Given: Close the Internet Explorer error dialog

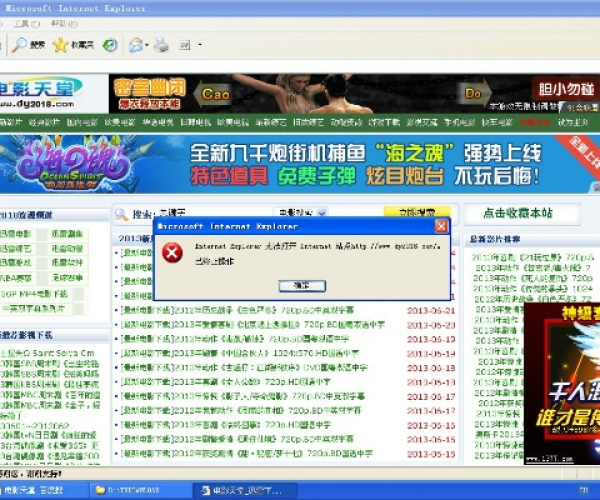Looking at the screenshot, I should [441, 226].
